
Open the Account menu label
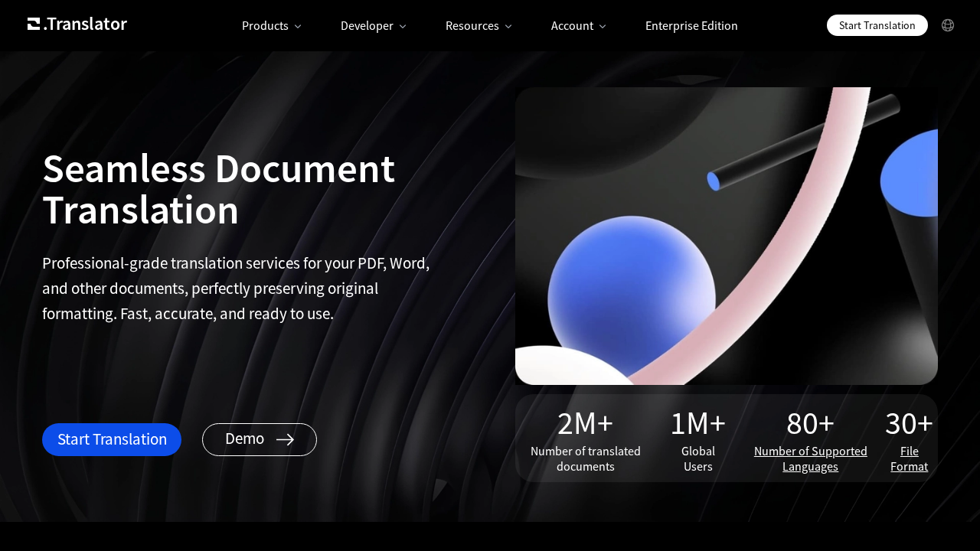pyautogui.click(x=572, y=25)
